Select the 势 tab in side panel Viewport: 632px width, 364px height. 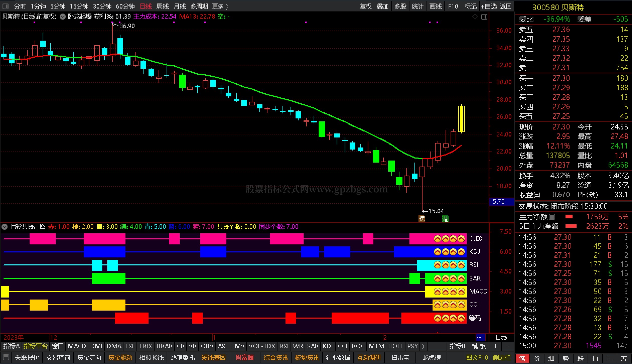pos(566,359)
